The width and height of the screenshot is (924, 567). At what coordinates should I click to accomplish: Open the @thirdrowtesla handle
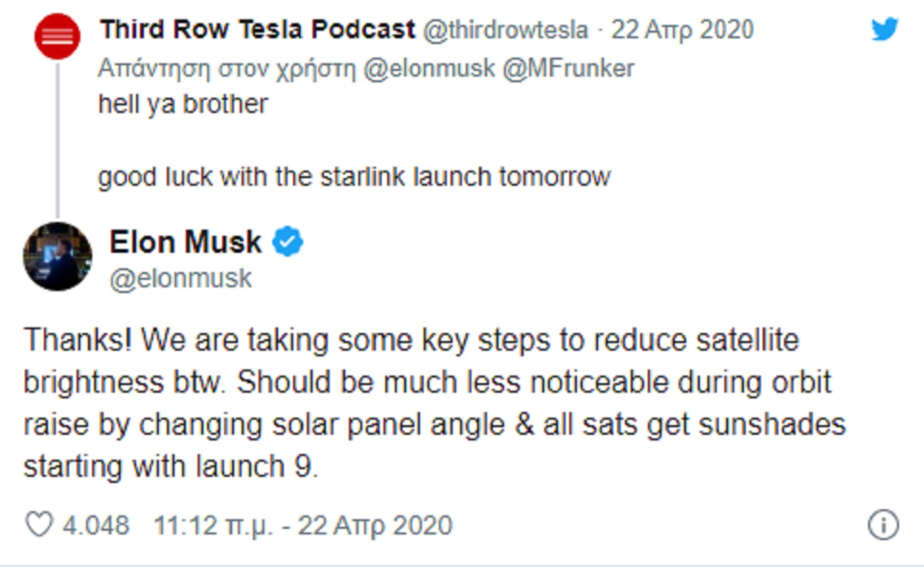[505, 30]
